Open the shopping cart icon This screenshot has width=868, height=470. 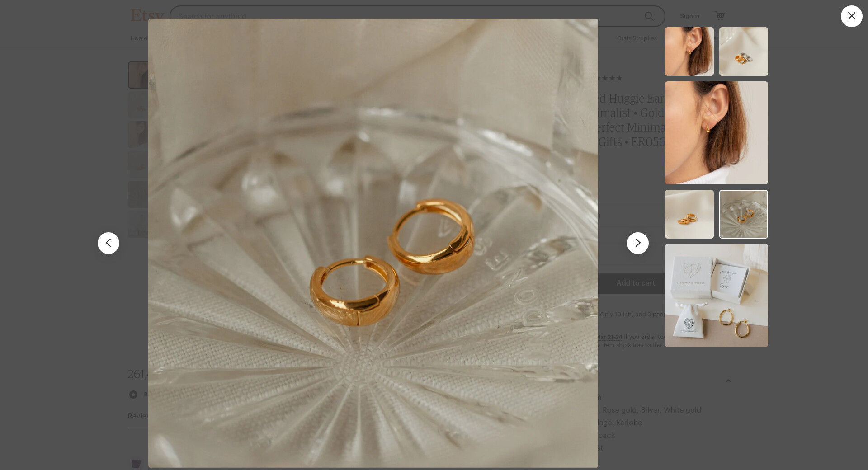pos(720,16)
